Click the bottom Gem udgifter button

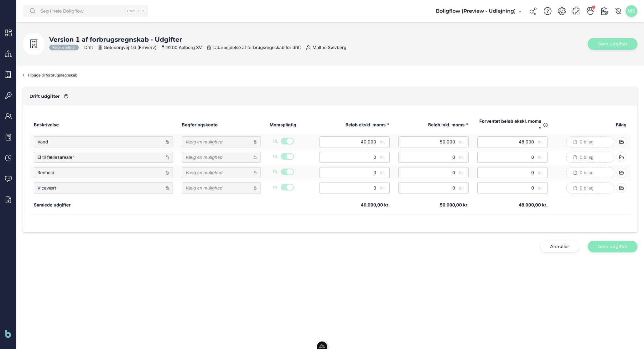point(612,246)
